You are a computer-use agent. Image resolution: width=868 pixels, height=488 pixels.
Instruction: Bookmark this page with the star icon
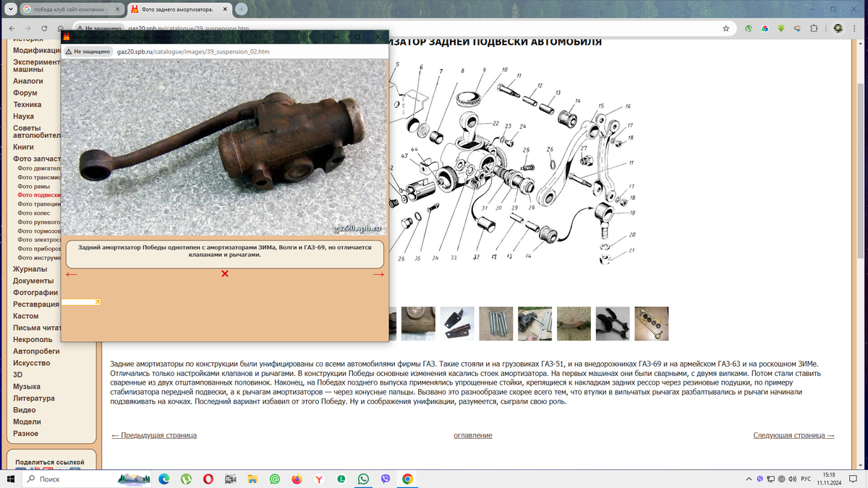(726, 28)
